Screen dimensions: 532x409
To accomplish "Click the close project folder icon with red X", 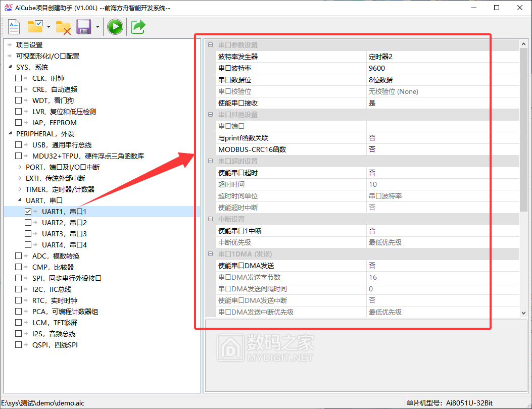I will [x=63, y=27].
